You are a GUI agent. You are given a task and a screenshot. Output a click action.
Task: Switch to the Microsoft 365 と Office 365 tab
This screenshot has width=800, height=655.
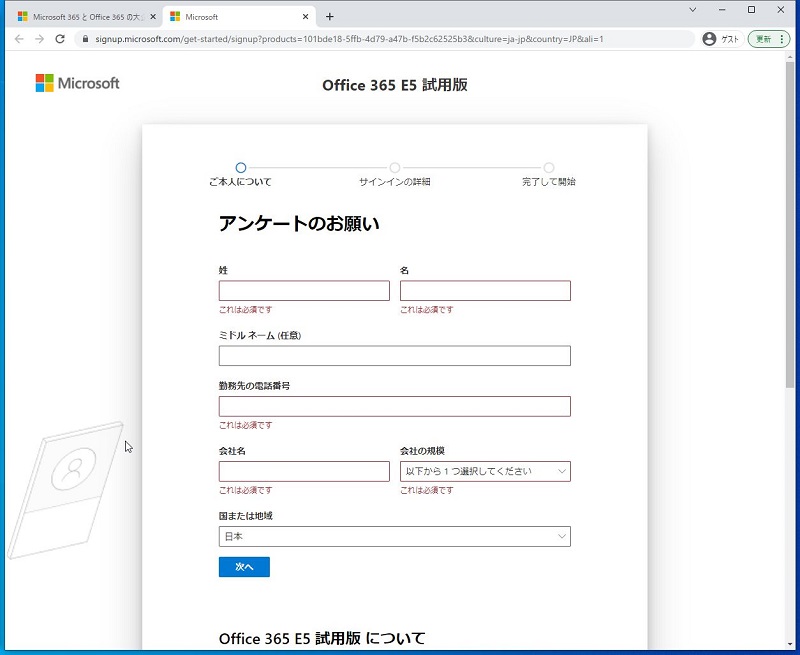click(x=85, y=17)
